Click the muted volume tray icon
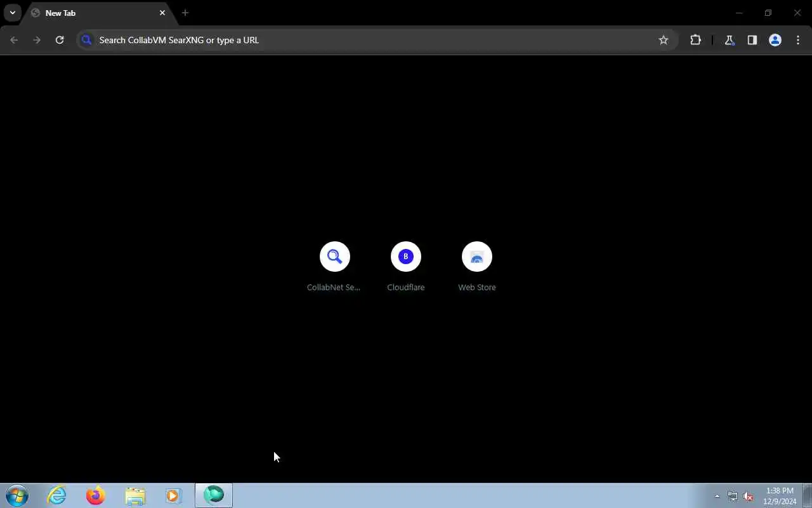 pos(748,496)
